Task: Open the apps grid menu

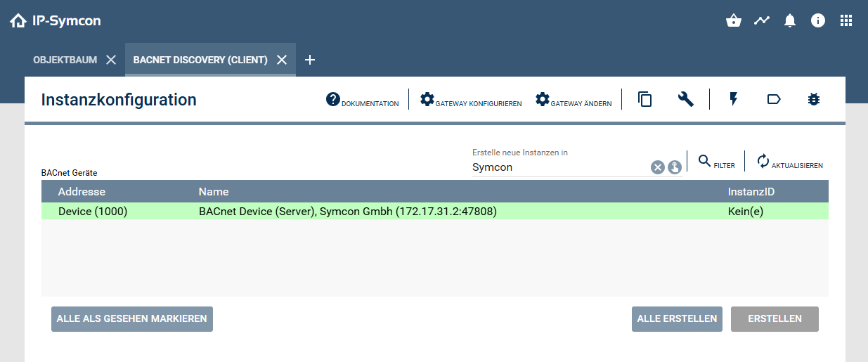Action: (x=846, y=21)
